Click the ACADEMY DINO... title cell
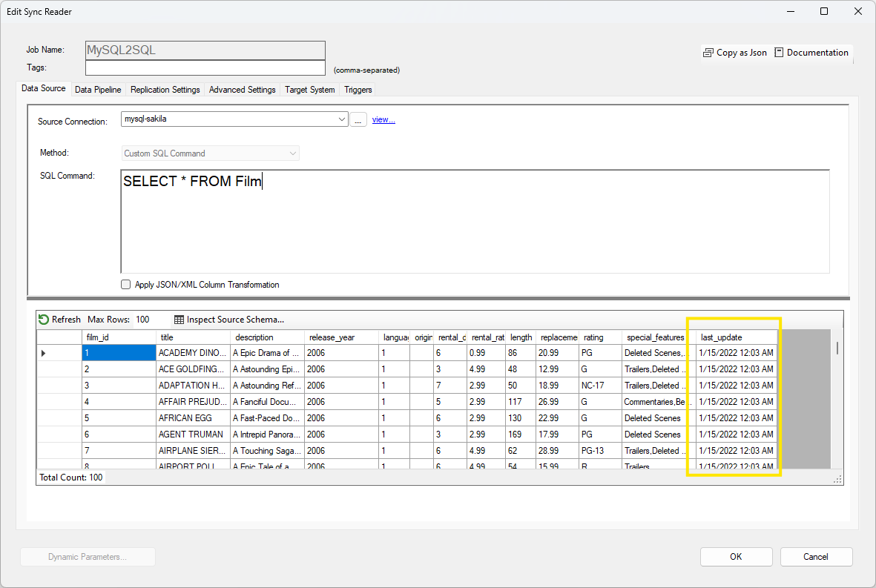 194,353
